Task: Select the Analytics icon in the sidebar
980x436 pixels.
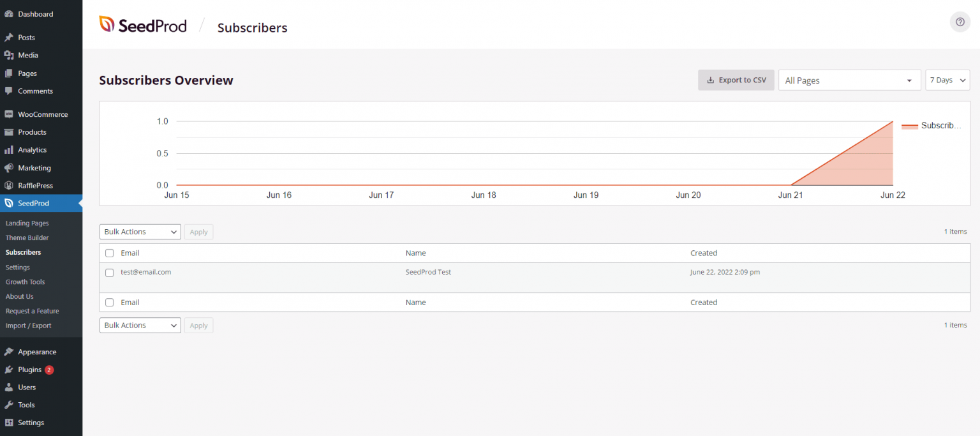Action: (10, 149)
